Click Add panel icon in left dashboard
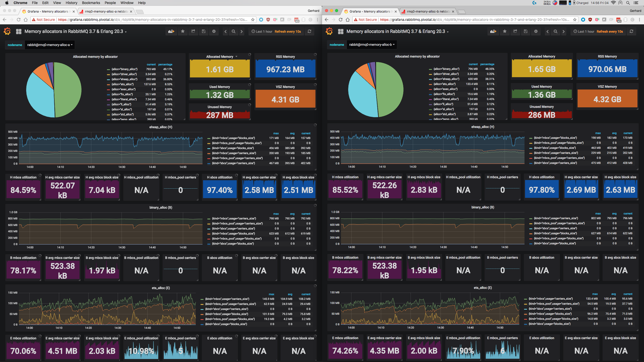 pyautogui.click(x=171, y=31)
